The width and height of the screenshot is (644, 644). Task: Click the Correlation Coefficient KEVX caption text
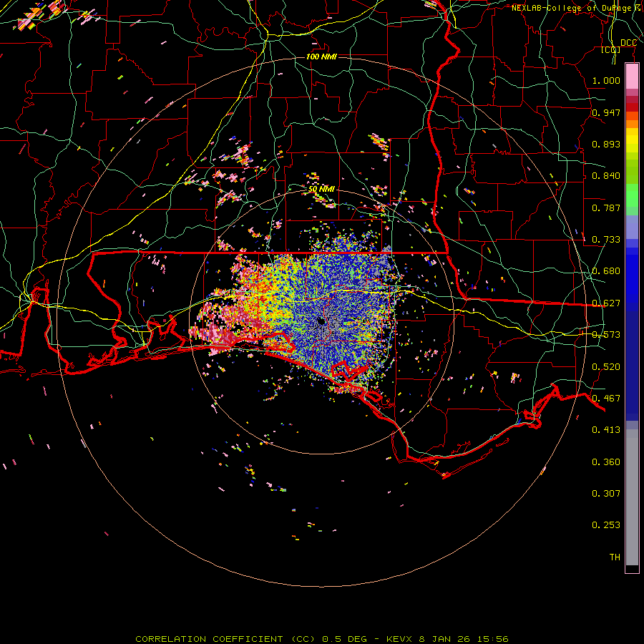(322, 639)
